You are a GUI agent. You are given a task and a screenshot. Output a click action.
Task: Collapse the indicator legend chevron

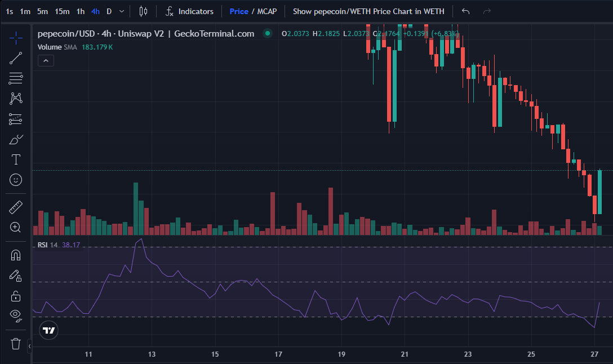(x=46, y=61)
